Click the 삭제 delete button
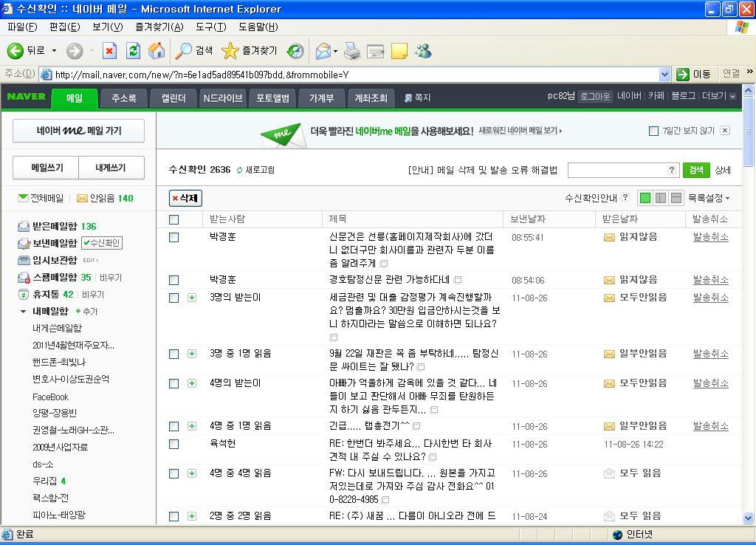 point(185,198)
